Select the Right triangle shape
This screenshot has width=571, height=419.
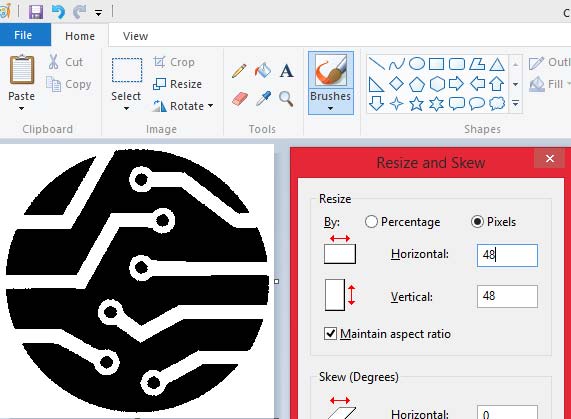pyautogui.click(x=376, y=84)
